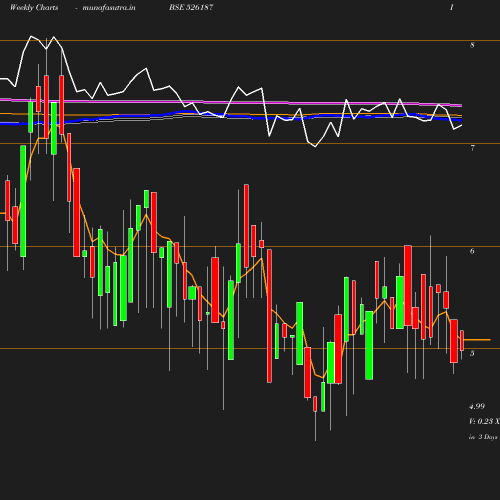Click the munafasutra.in site label
Image resolution: width=500 pixels, height=500 pixels.
click(x=109, y=7)
